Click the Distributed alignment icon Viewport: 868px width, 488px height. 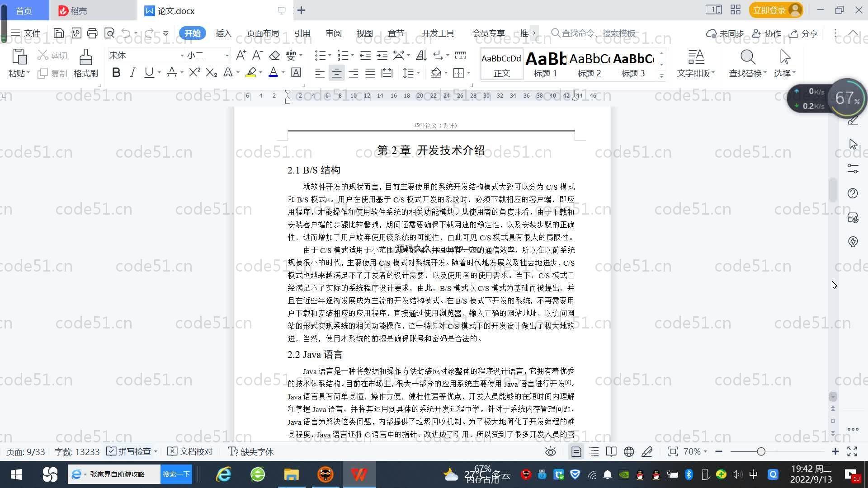(387, 73)
